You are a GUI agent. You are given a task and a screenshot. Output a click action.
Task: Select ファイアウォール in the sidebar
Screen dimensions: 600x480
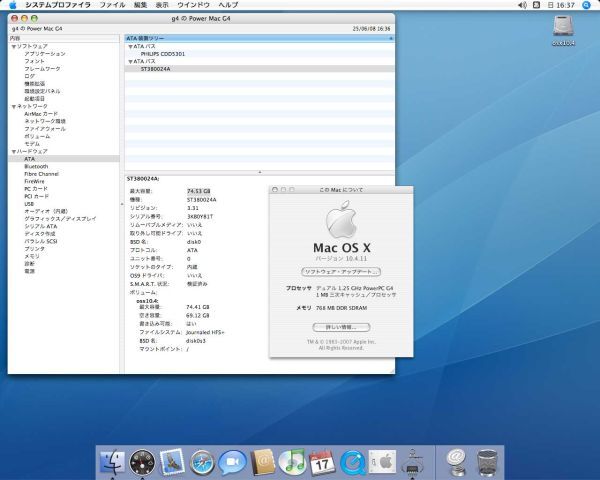pyautogui.click(x=45, y=129)
